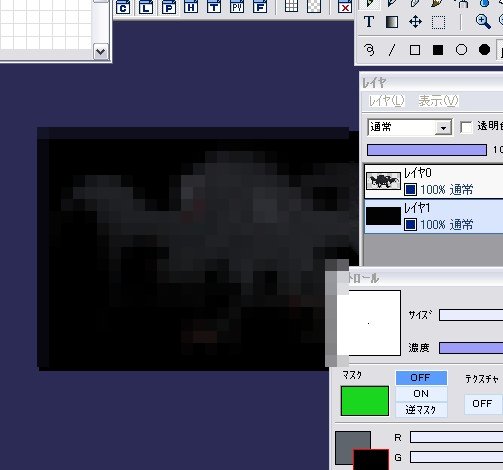Select the rectangular selection tool
The width and height of the screenshot is (503, 470).
(438, 23)
